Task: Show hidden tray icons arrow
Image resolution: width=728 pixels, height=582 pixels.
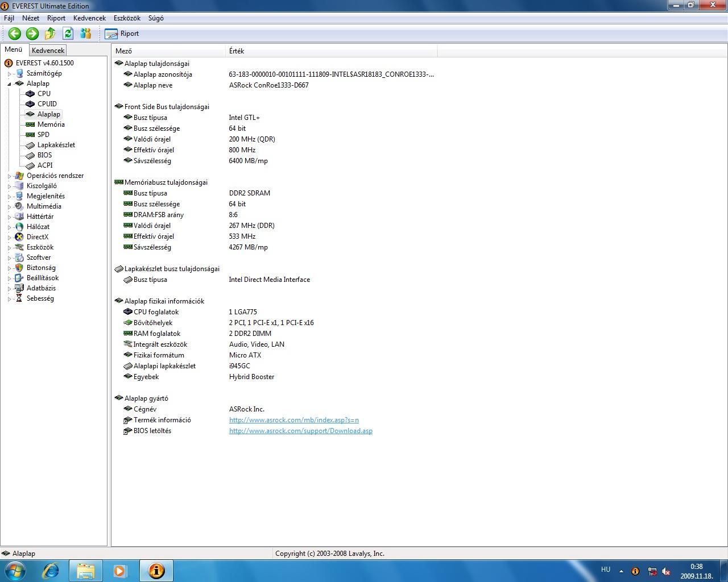Action: tap(621, 571)
